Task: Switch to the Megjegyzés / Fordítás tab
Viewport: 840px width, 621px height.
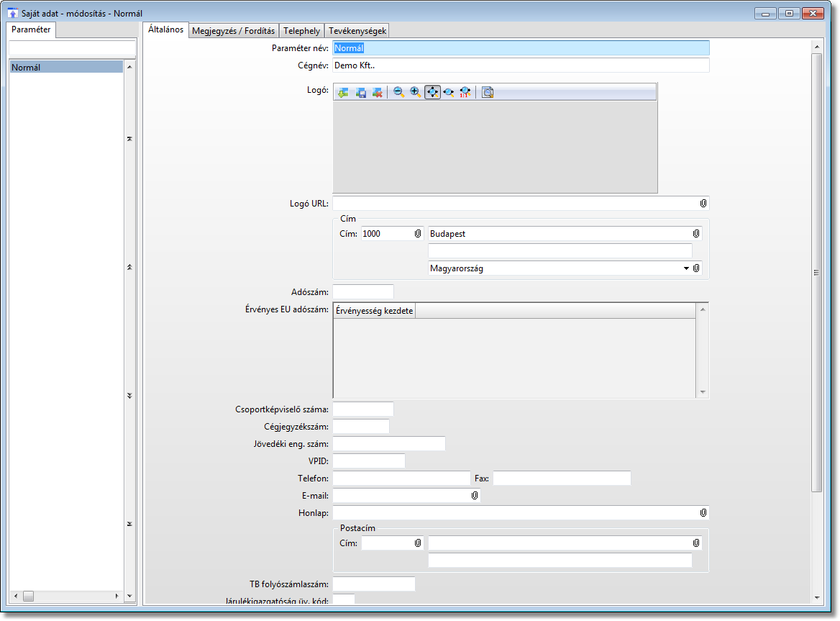Action: (x=233, y=31)
